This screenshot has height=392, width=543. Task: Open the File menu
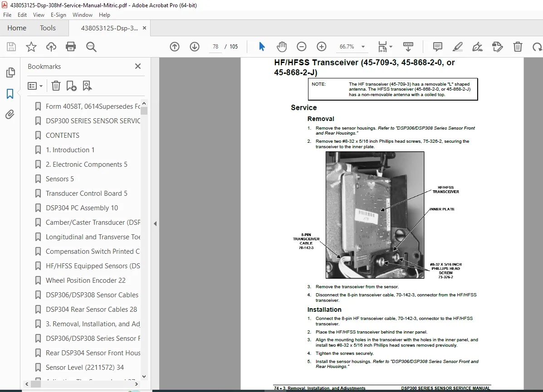coord(7,15)
